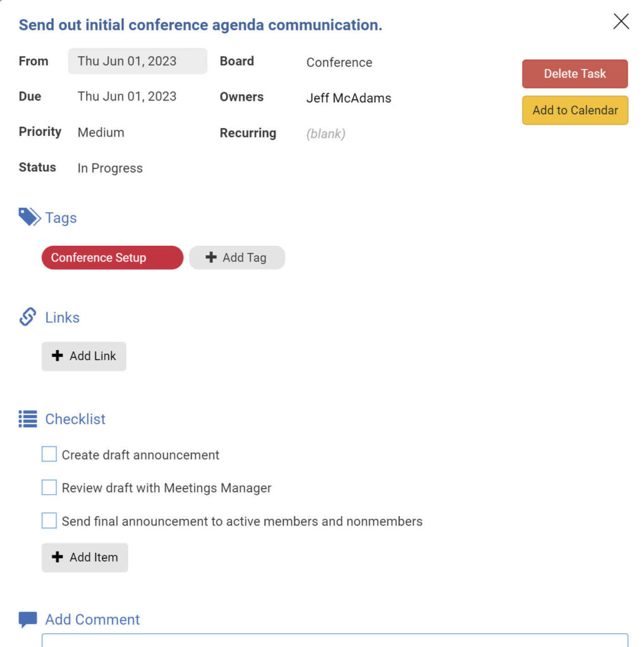Viewport: 644px width, 647px height.
Task: Click the plus icon in Add Link
Action: 58,356
